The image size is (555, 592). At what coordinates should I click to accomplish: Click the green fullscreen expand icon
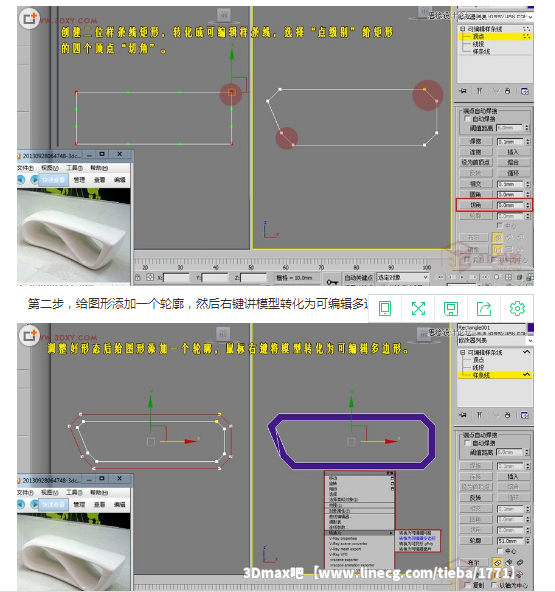pyautogui.click(x=418, y=308)
